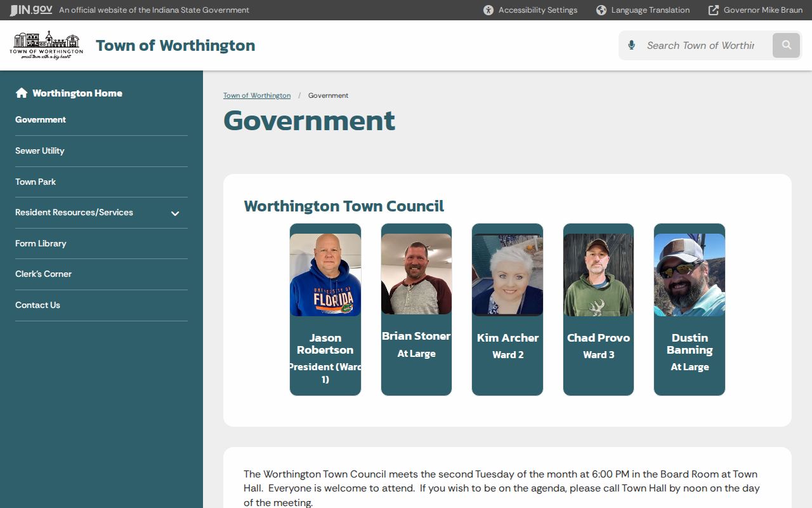
Task: Click the name Brian Stoner
Action: tap(416, 336)
